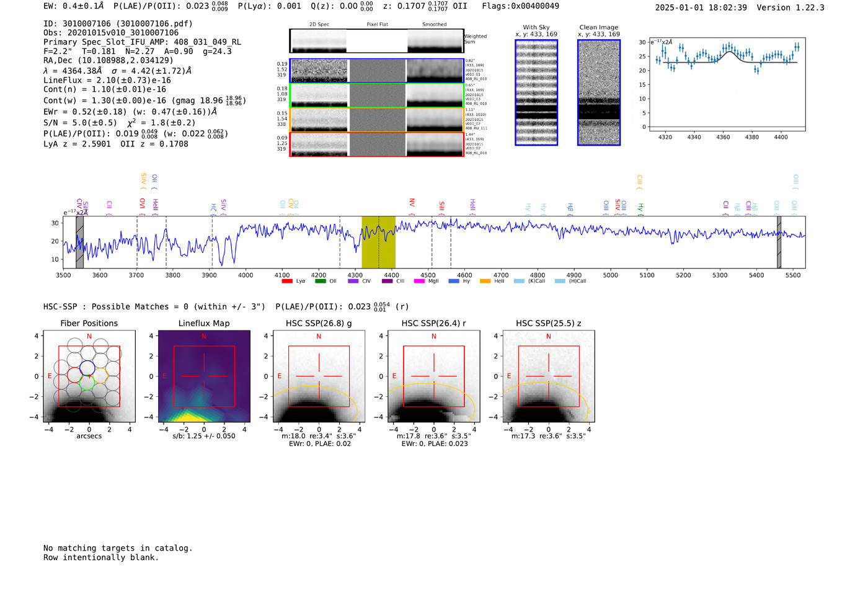Click the green OII legend swatch
Image resolution: width=868 pixels, height=591 pixels.
click(320, 281)
